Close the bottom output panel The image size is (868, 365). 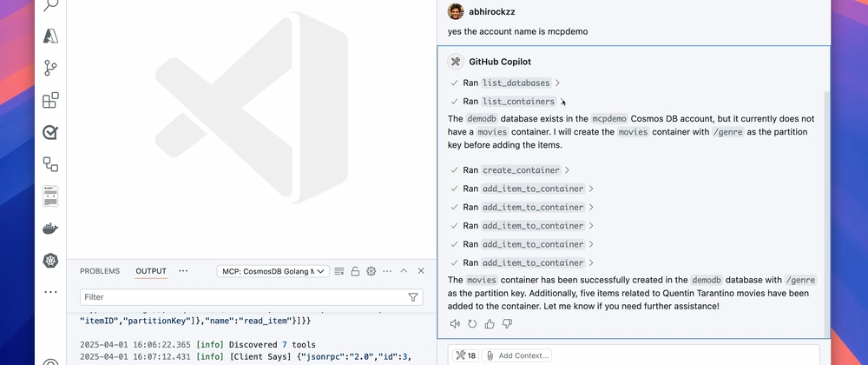click(x=421, y=271)
